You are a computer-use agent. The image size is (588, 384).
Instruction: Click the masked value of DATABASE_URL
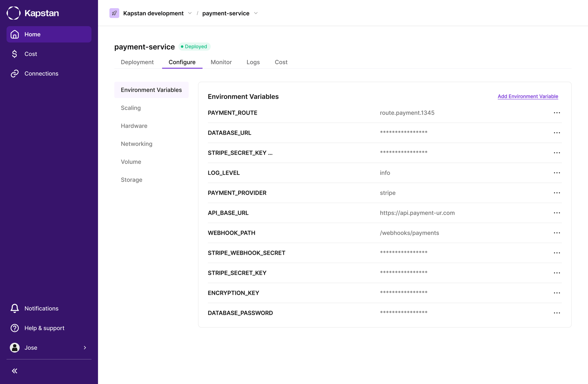click(404, 132)
